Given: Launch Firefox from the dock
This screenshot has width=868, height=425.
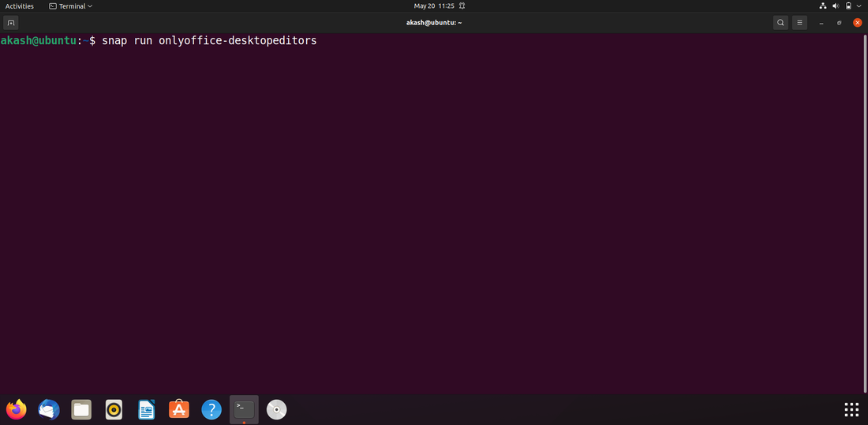Looking at the screenshot, I should 16,409.
